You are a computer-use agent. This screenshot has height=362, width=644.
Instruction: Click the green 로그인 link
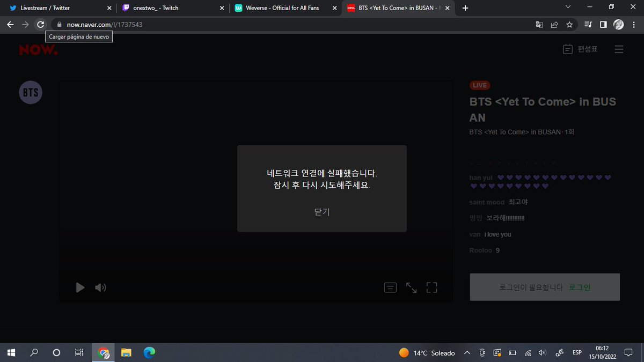(x=580, y=287)
